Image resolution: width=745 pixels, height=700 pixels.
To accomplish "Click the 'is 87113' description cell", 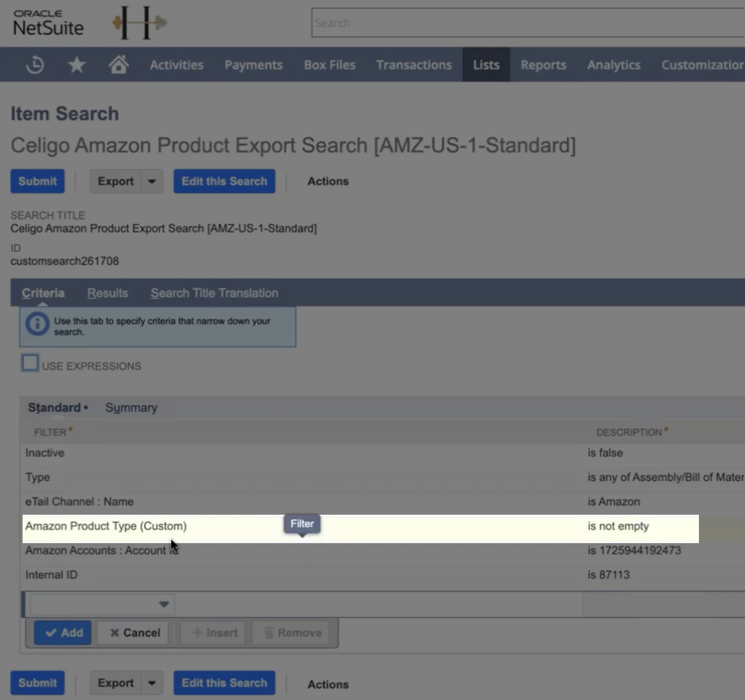I will click(x=608, y=575).
